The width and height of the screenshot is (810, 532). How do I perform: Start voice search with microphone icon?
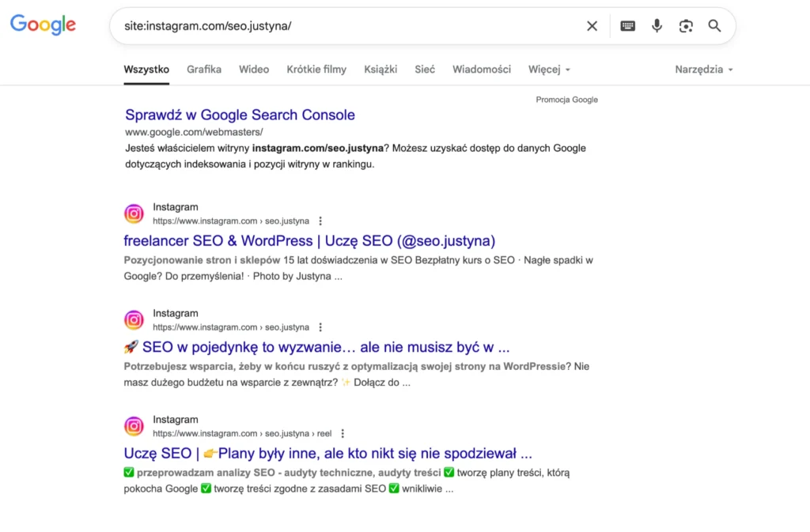click(657, 26)
